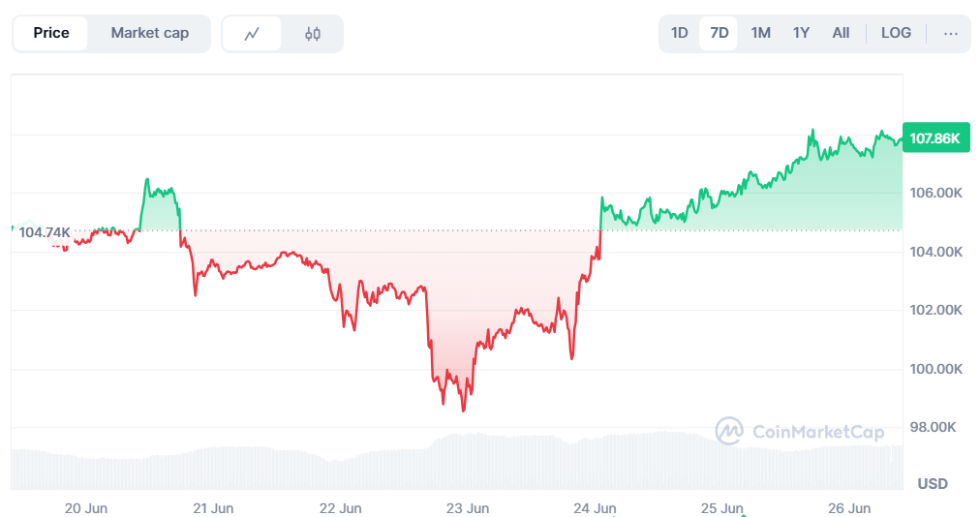Click the 107.86K current price label
The height and width of the screenshot is (517, 980).
[934, 138]
